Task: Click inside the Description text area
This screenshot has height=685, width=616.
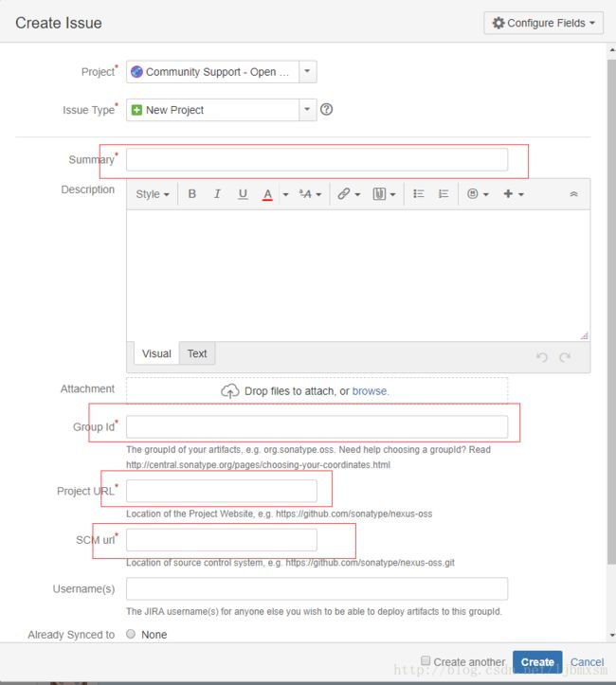Action: [x=358, y=275]
